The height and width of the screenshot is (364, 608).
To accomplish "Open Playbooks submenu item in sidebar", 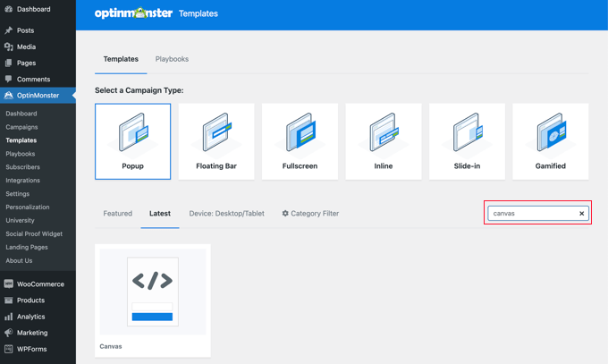I will (21, 154).
